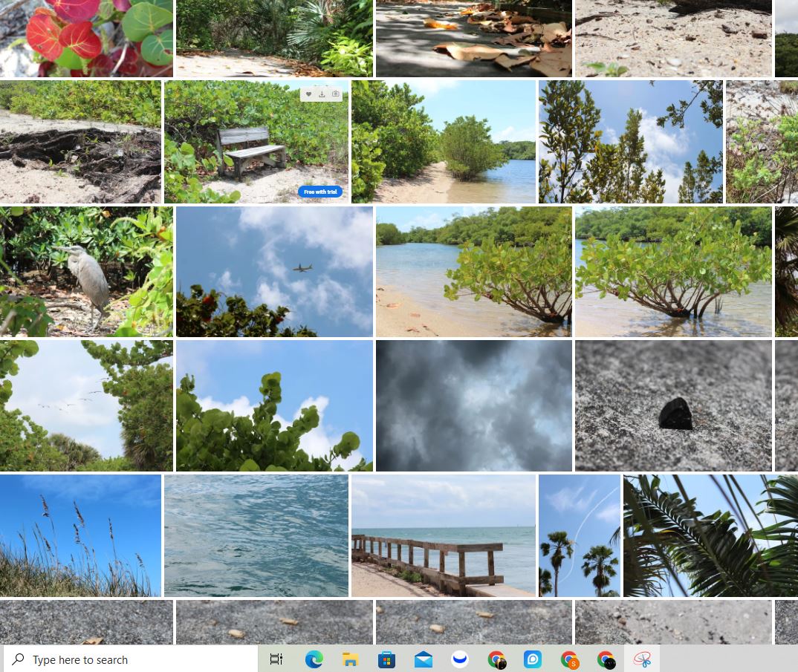Click the 'Free with trial' badge

[320, 192]
